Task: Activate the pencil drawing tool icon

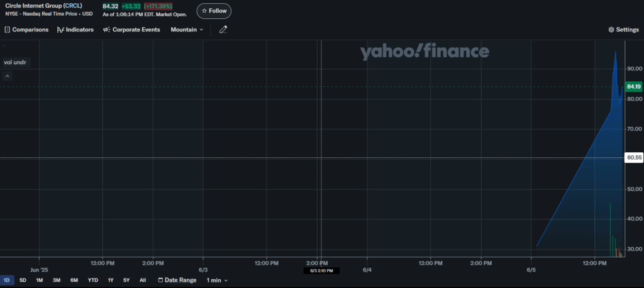Action: coord(223,30)
